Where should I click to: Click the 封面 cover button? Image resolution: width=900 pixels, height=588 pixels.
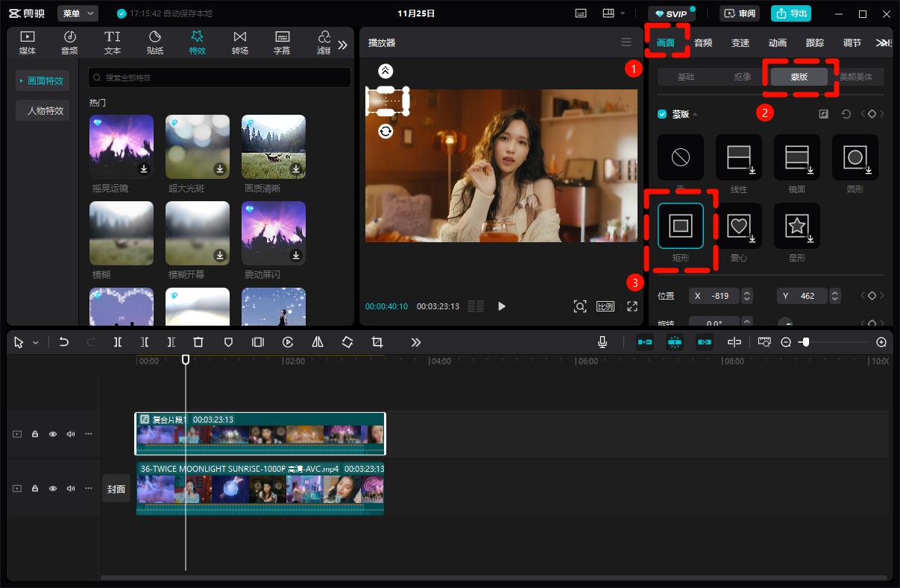click(x=116, y=489)
